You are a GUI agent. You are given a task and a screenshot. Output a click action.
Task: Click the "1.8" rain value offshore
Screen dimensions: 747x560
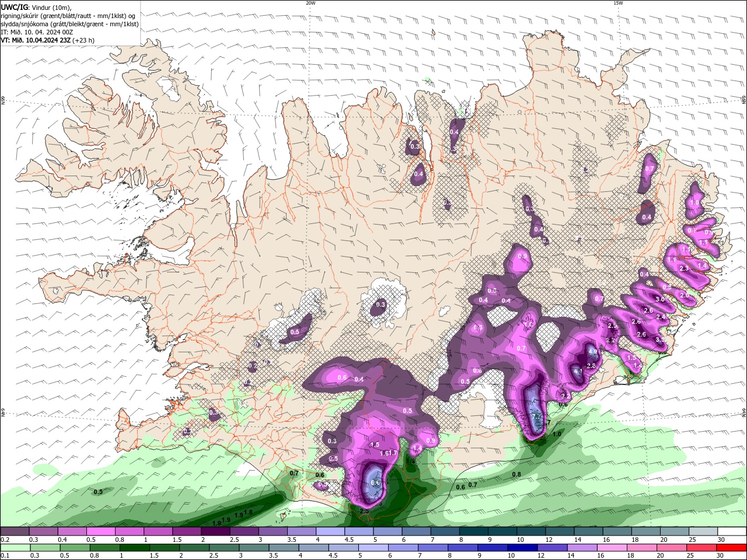pyautogui.click(x=248, y=513)
